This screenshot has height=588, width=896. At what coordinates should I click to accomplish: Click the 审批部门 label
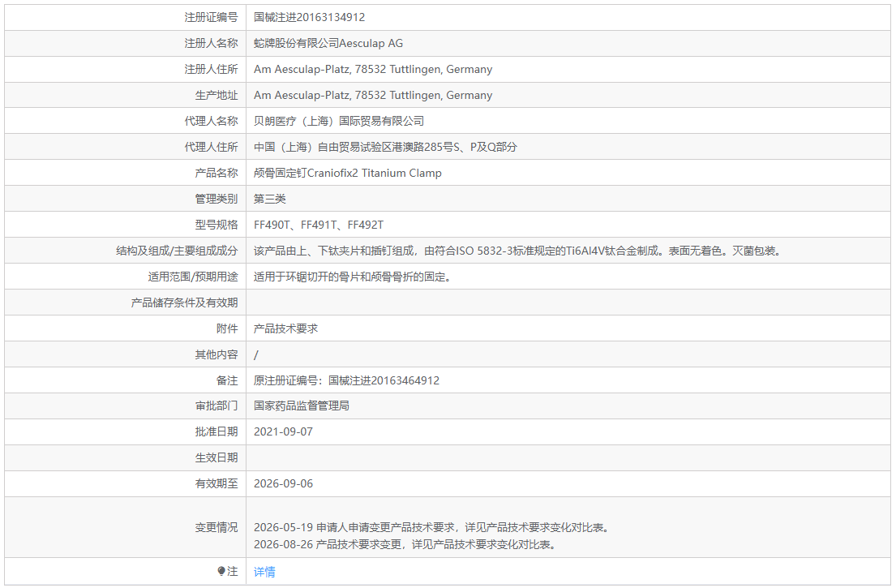[216, 406]
